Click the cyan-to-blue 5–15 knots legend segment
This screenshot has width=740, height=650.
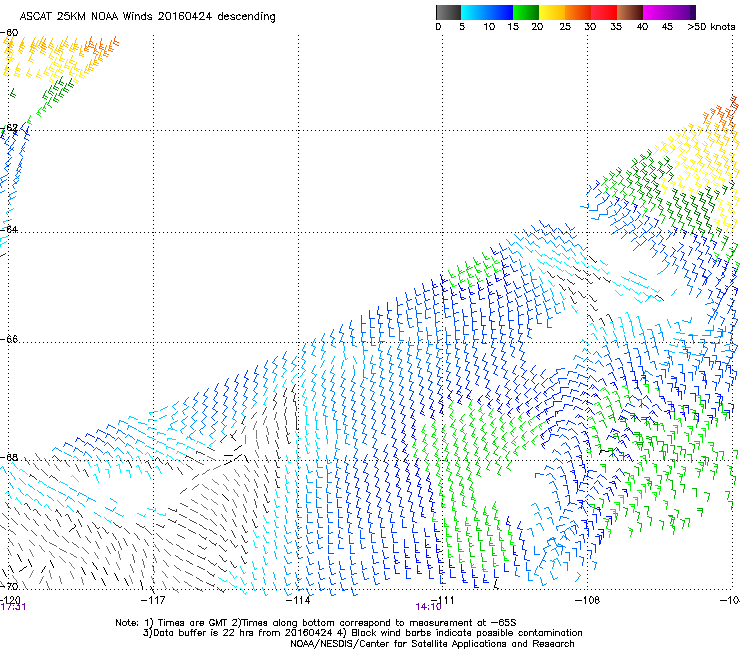pos(487,12)
